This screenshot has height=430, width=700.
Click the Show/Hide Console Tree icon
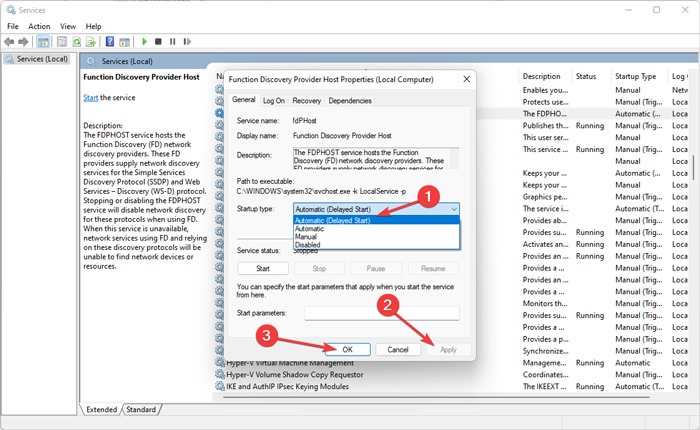point(44,42)
